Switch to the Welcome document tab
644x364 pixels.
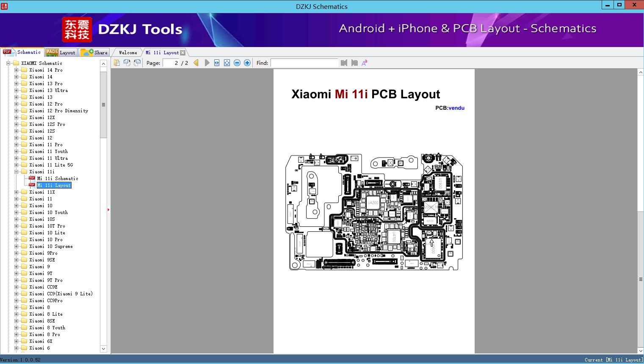click(x=128, y=53)
